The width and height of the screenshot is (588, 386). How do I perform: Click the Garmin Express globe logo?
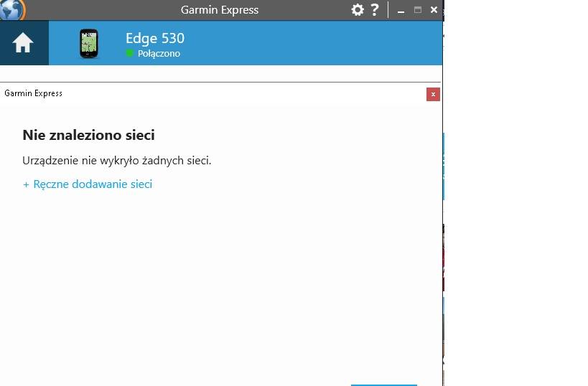tap(12, 9)
